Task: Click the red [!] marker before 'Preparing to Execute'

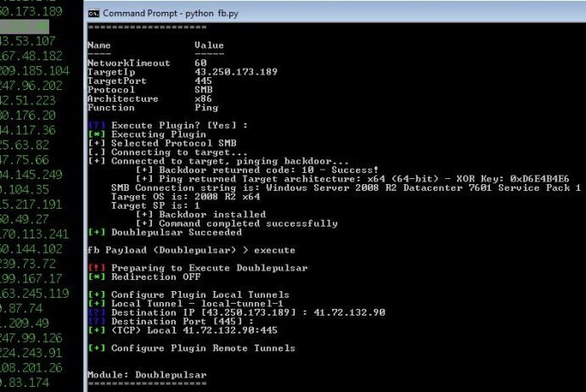Action: [x=97, y=268]
